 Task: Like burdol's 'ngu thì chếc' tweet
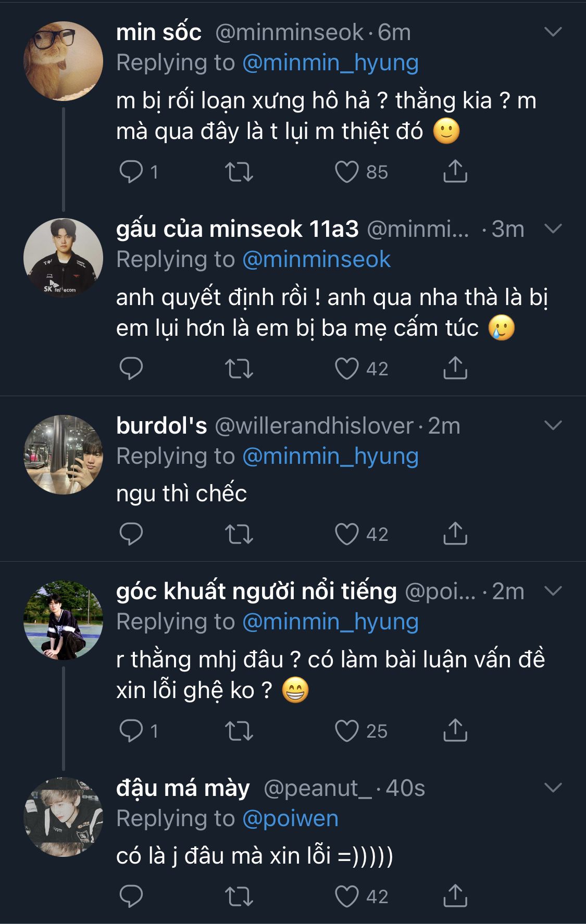[x=347, y=534]
